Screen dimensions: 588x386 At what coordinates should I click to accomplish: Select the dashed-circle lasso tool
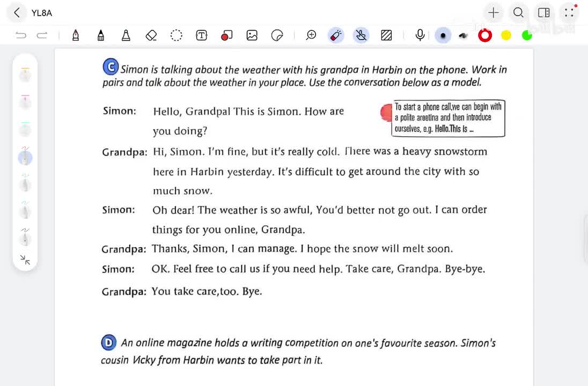[177, 35]
